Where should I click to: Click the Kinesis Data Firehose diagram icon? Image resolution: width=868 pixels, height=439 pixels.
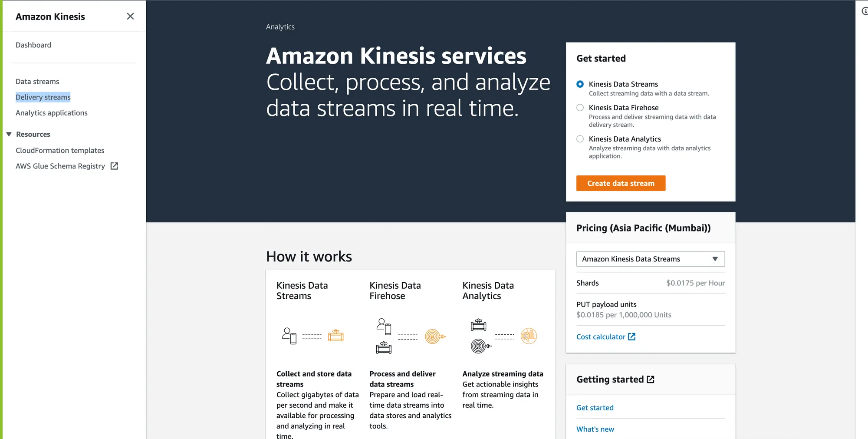point(411,336)
